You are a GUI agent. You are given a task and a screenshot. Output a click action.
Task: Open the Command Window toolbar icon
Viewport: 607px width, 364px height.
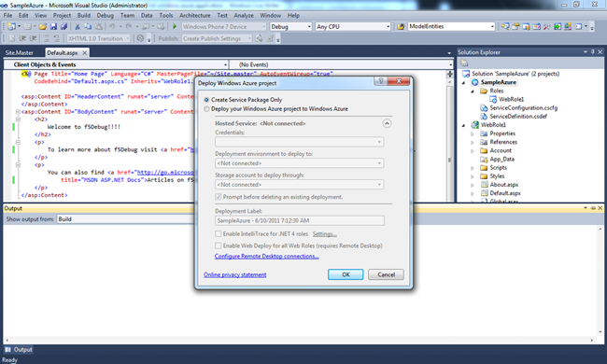click(578, 27)
